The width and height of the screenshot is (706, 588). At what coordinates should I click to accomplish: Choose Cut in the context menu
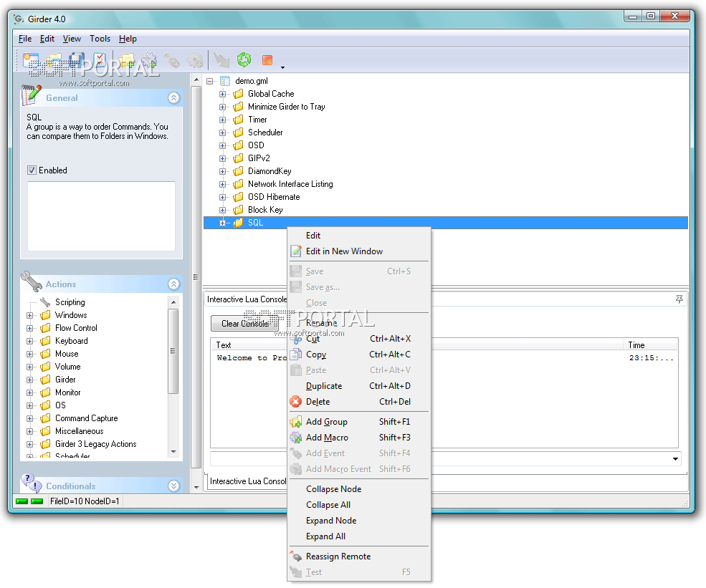point(358,339)
